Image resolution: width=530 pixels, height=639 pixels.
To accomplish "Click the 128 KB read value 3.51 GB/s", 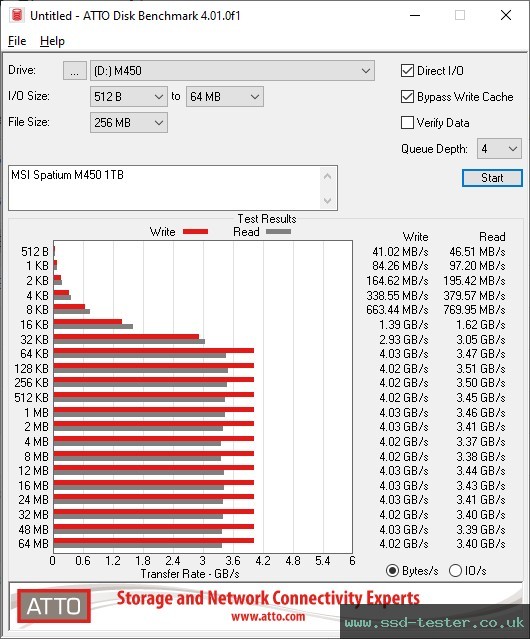I will click(481, 369).
